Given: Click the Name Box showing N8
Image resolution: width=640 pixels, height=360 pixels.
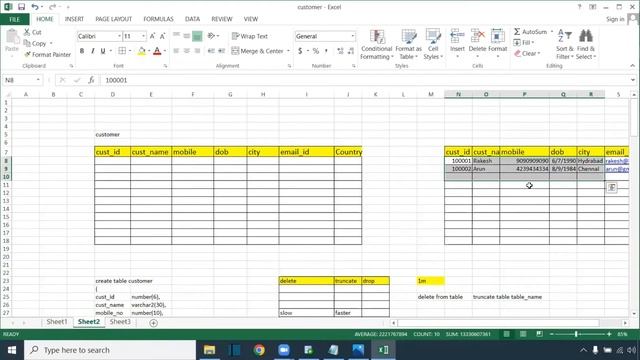Looking at the screenshot, I should (x=22, y=80).
